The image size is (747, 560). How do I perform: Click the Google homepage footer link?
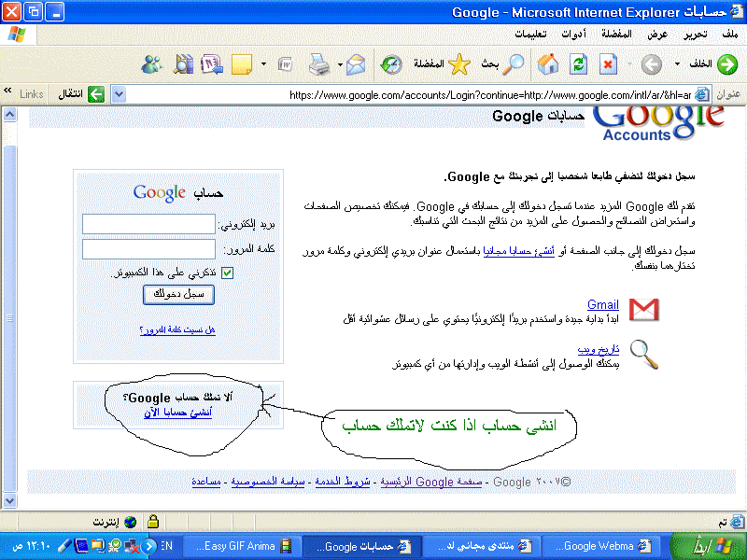[x=430, y=482]
